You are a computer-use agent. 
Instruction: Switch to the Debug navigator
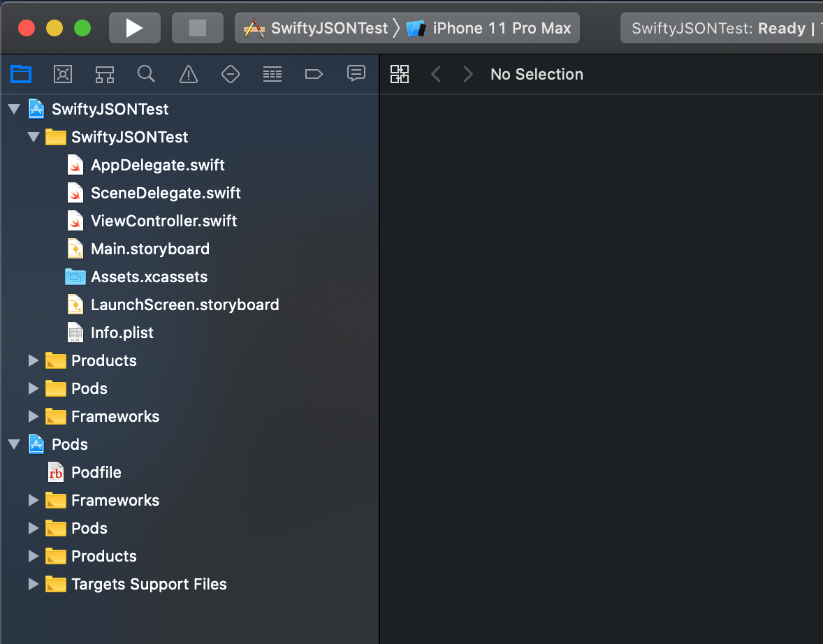272,74
